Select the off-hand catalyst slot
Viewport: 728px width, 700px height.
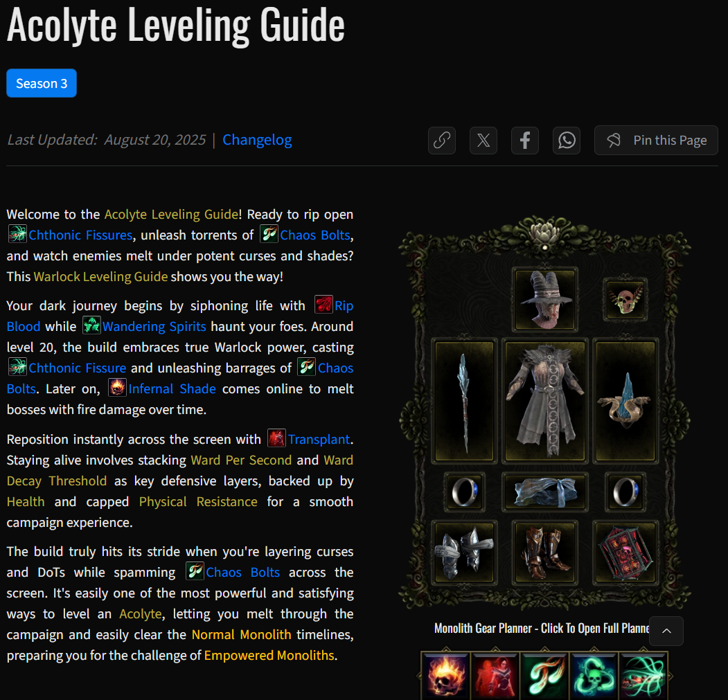[625, 401]
